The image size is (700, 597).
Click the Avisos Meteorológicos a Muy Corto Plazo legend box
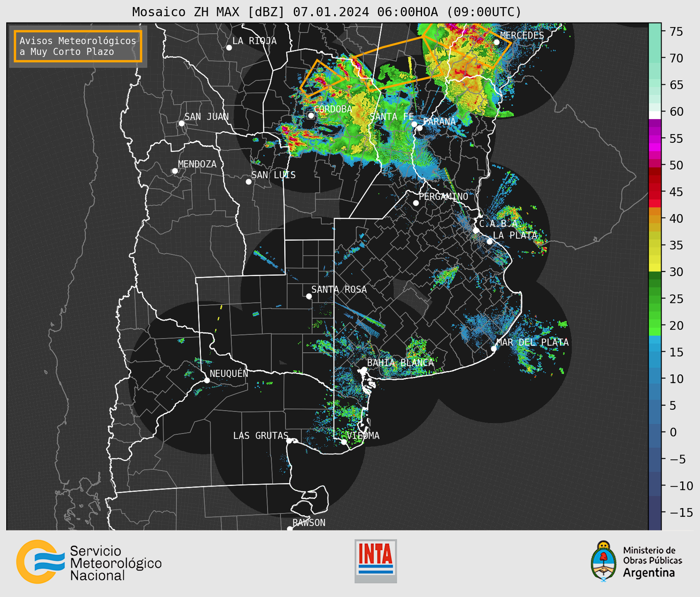point(78,46)
